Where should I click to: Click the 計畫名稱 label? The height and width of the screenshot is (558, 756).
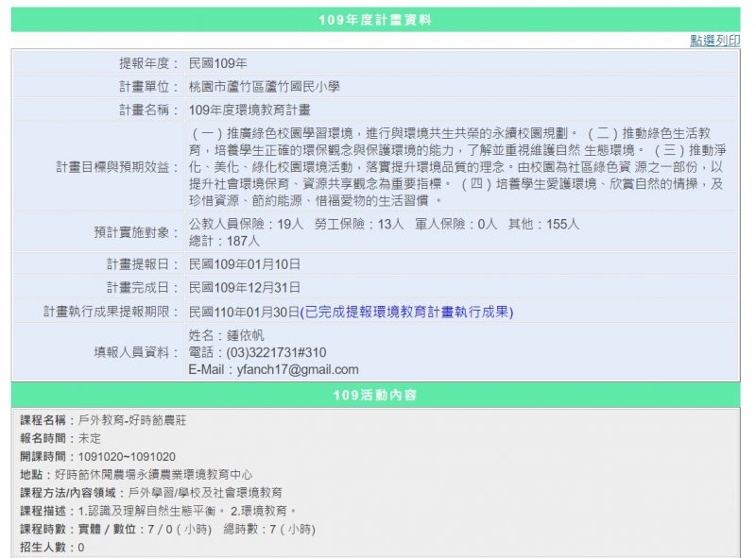[x=149, y=110]
